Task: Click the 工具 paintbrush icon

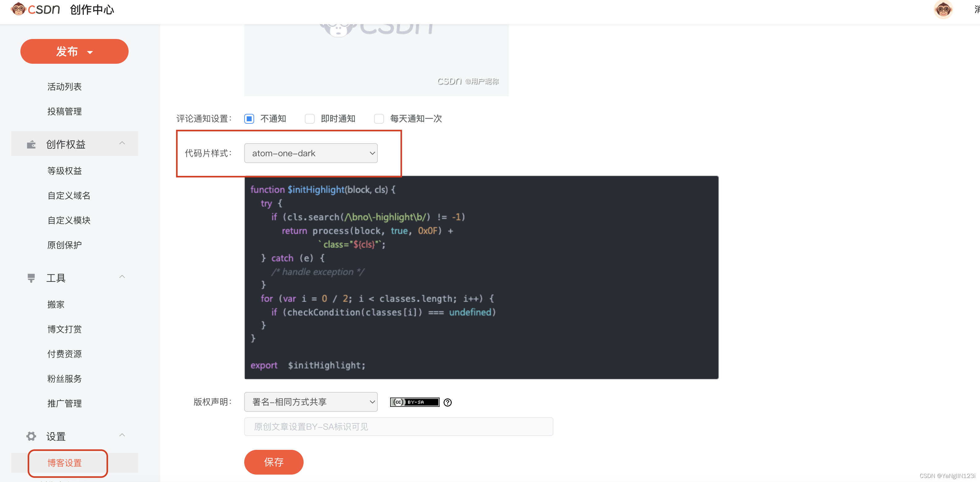Action: coord(31,278)
